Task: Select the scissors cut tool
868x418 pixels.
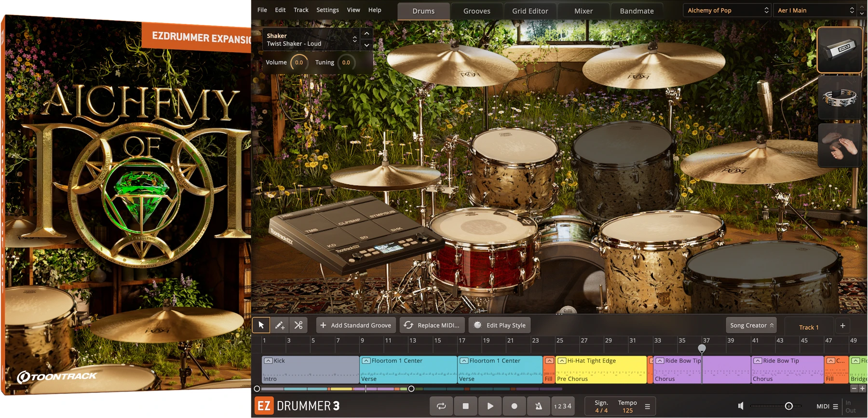Action: (x=298, y=325)
